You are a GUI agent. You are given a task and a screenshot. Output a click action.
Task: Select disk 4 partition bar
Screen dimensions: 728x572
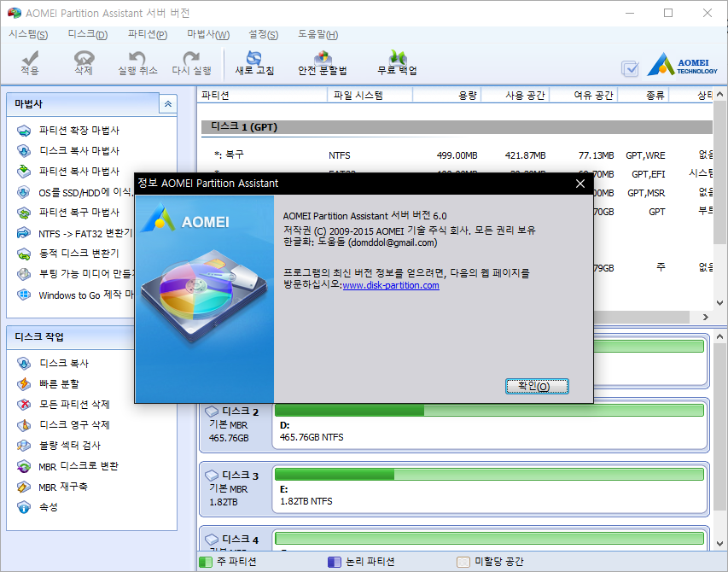(x=489, y=540)
